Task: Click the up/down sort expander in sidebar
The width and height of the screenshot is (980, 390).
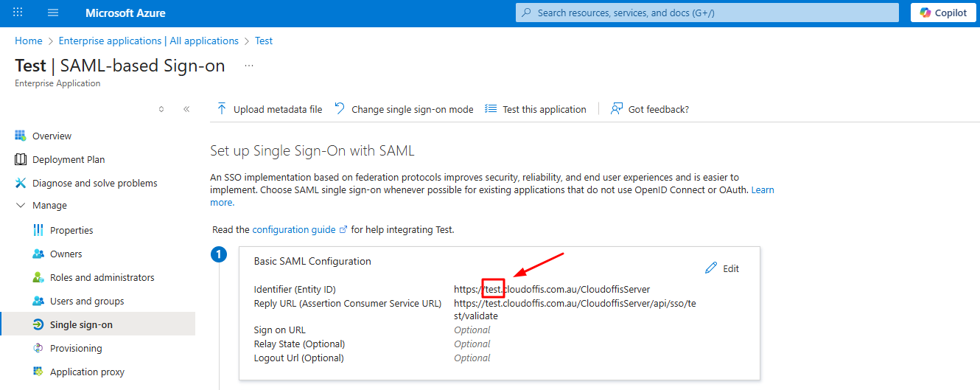Action: tap(161, 109)
